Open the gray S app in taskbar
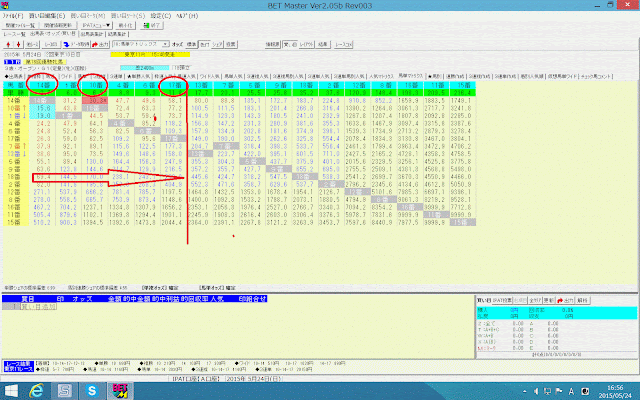The height and width of the screenshot is (400, 640). click(64, 391)
